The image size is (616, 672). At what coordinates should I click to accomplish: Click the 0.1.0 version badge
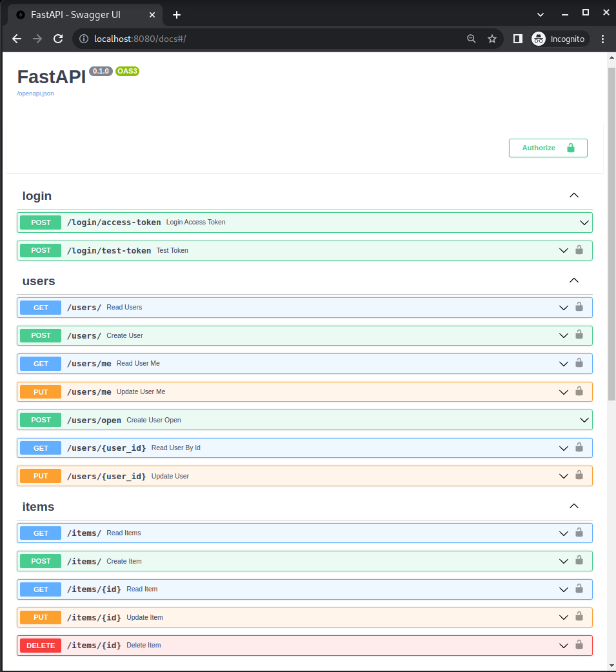coord(101,71)
